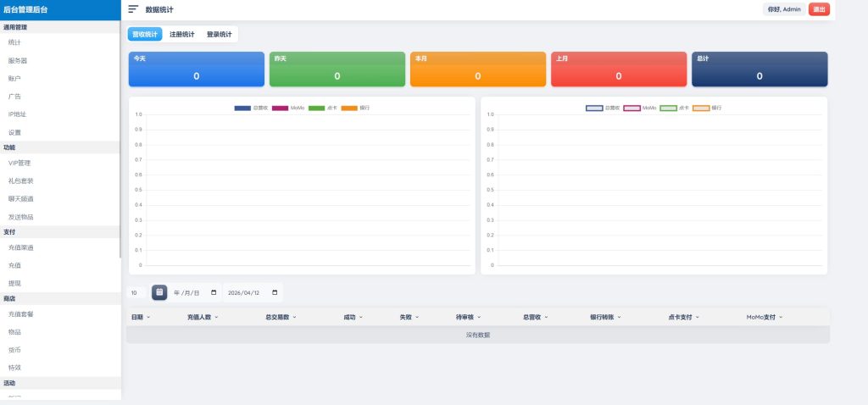
Task: Toggle 点卡 legend in right chart
Action: (675, 108)
